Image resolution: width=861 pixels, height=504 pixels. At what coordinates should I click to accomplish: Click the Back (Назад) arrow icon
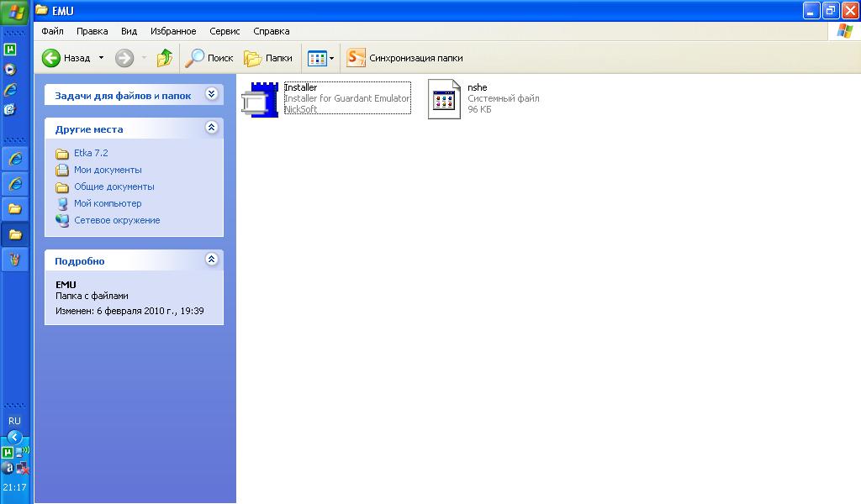tap(52, 58)
